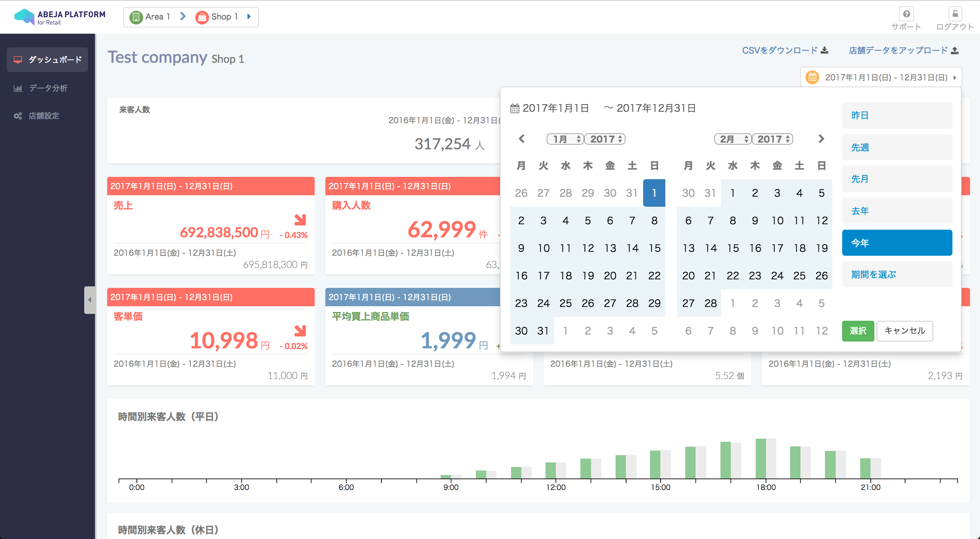Click the 時間別来客人数（平日）chart heading
This screenshot has height=539, width=980.
coord(168,416)
